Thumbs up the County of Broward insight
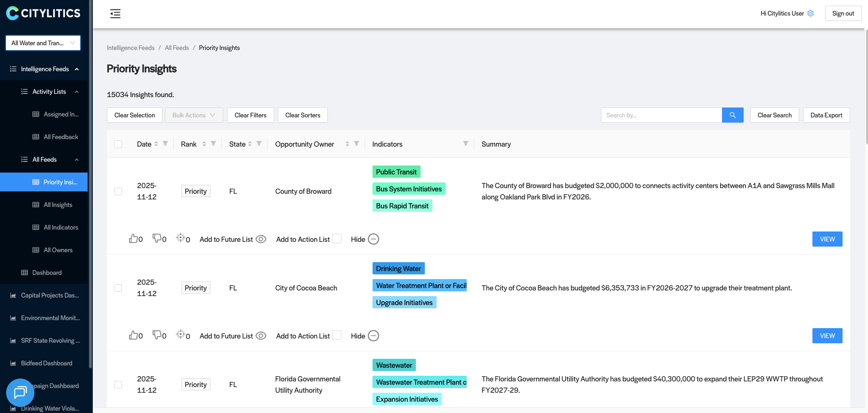The width and height of the screenshot is (868, 413). [134, 239]
